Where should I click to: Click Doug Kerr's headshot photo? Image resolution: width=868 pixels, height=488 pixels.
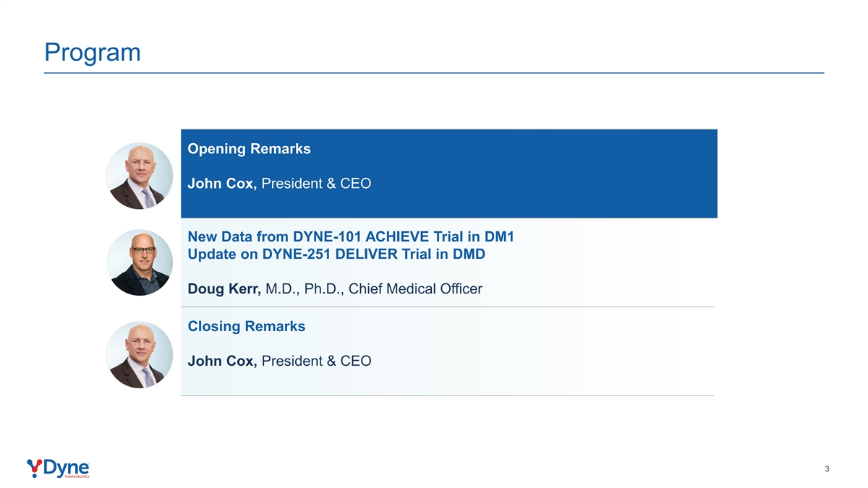click(x=139, y=262)
